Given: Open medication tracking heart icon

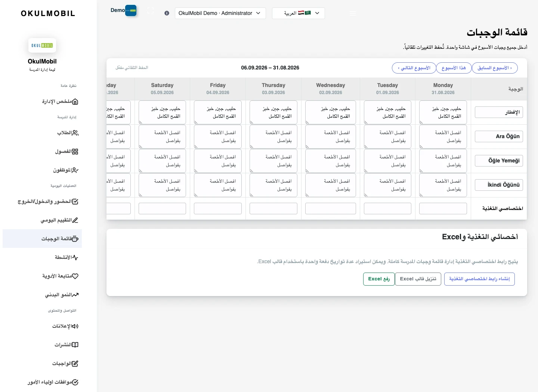Looking at the screenshot, I should 75,276.
